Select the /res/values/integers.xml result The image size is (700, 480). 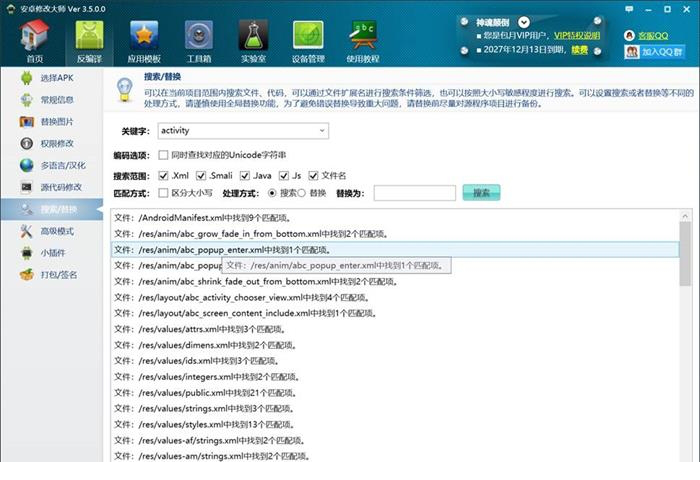395,377
